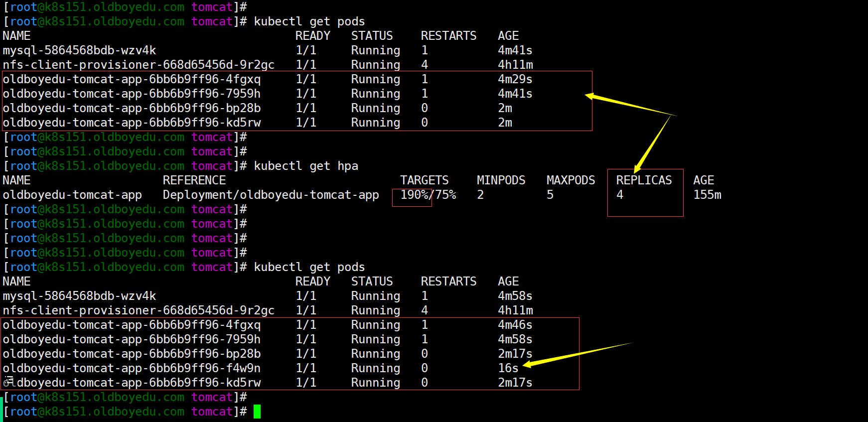This screenshot has width=868, height=422.
Task: Click the 4m46s age in second pods listing
Action: (x=515, y=325)
